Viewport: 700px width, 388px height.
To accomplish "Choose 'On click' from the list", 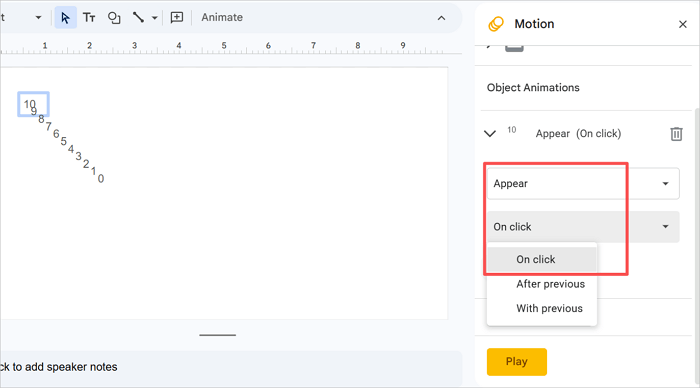I will pos(542,259).
